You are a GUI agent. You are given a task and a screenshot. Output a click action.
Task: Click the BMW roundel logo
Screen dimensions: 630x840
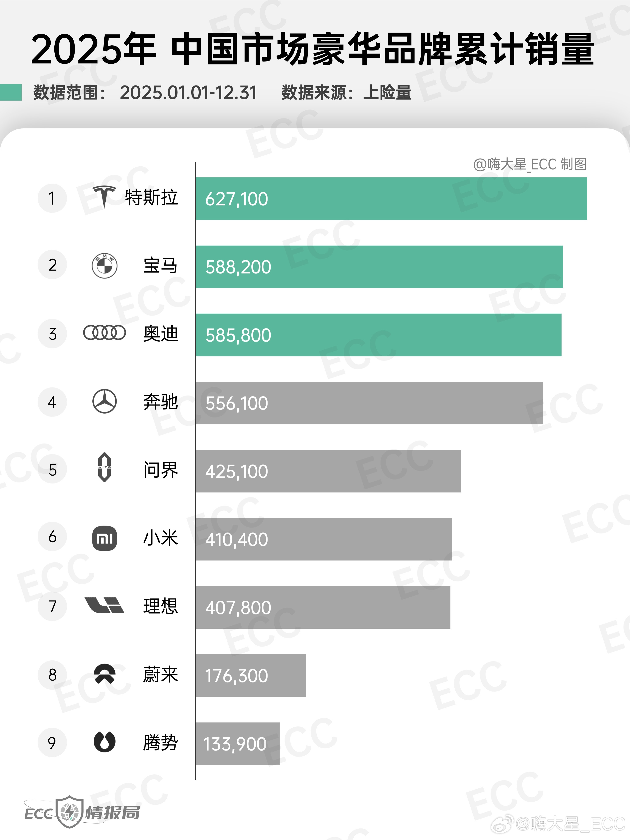pos(104,266)
